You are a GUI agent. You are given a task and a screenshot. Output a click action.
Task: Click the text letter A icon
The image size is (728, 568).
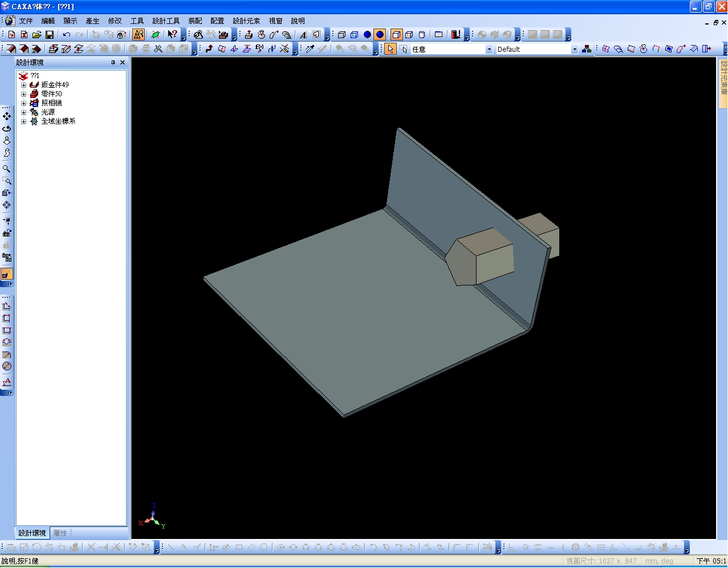coord(303,35)
